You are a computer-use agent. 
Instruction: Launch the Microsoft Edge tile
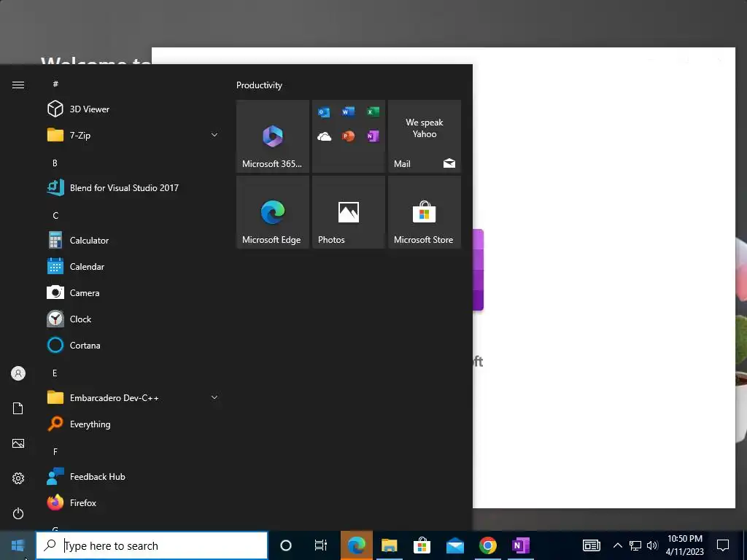coord(273,212)
